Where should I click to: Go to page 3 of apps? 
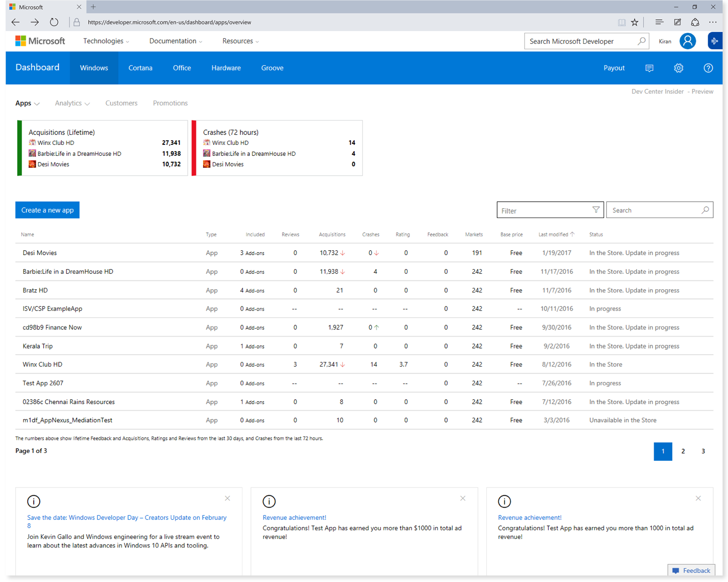703,451
